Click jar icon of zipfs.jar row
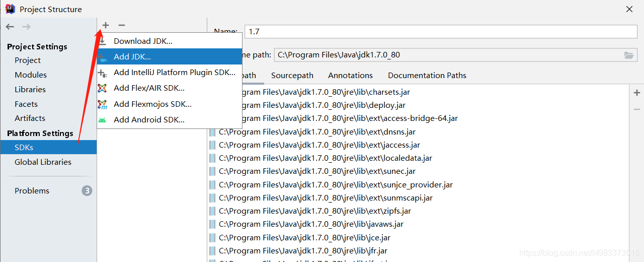The image size is (644, 262). [x=212, y=211]
